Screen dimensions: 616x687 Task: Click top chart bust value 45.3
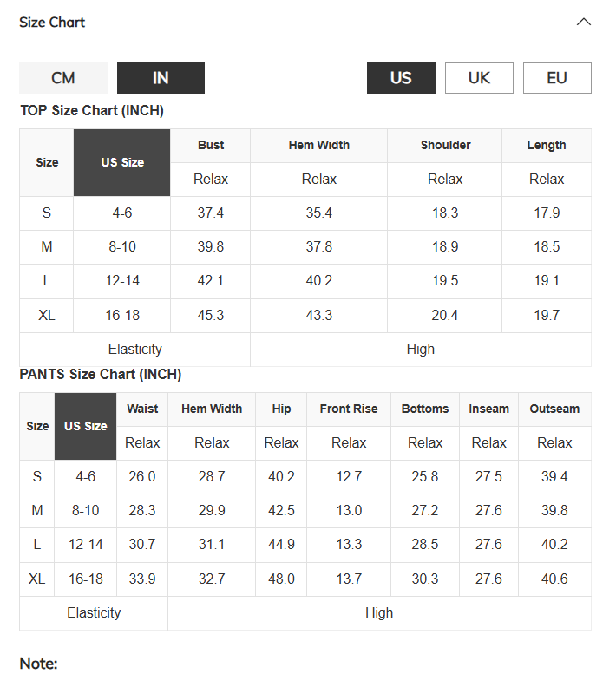210,316
